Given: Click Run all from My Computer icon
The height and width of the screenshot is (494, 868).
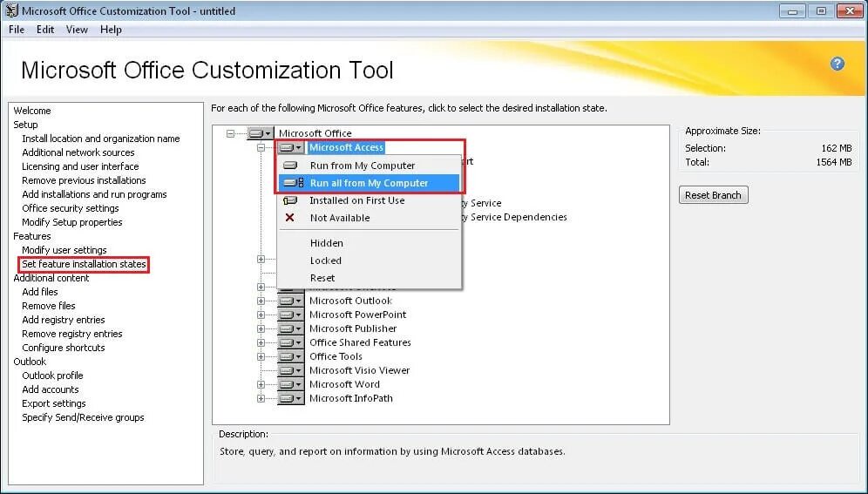Looking at the screenshot, I should [294, 183].
